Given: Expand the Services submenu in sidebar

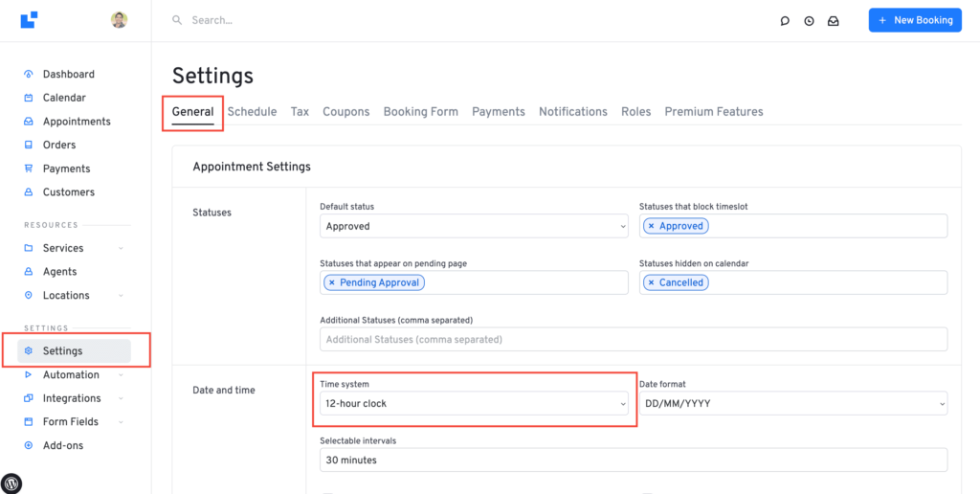Looking at the screenshot, I should point(121,249).
